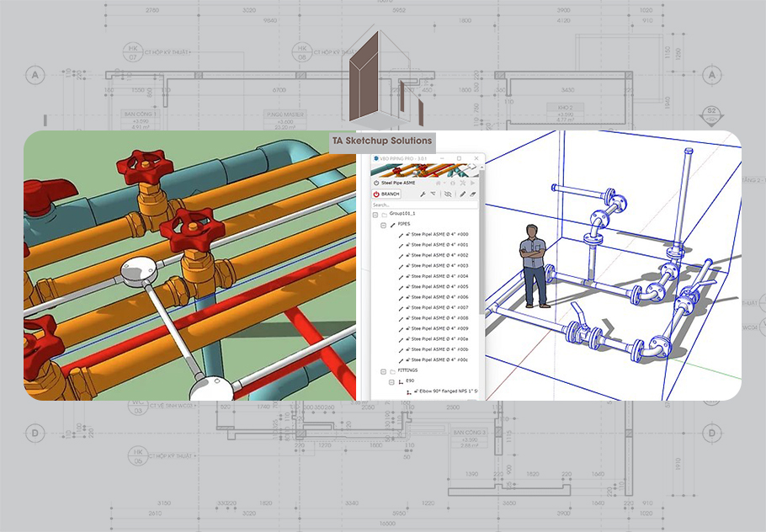Click the greyed home icon in panel header
Image resolution: width=766 pixels, height=532 pixels.
coord(439,183)
